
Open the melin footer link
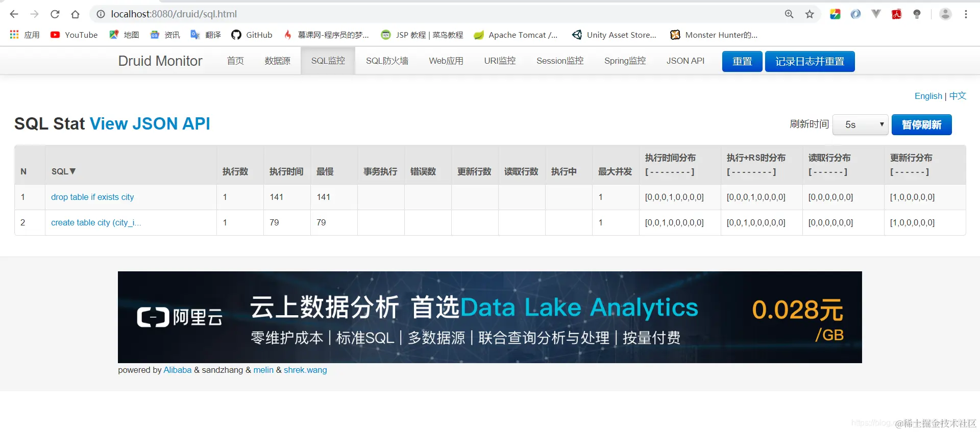263,370
